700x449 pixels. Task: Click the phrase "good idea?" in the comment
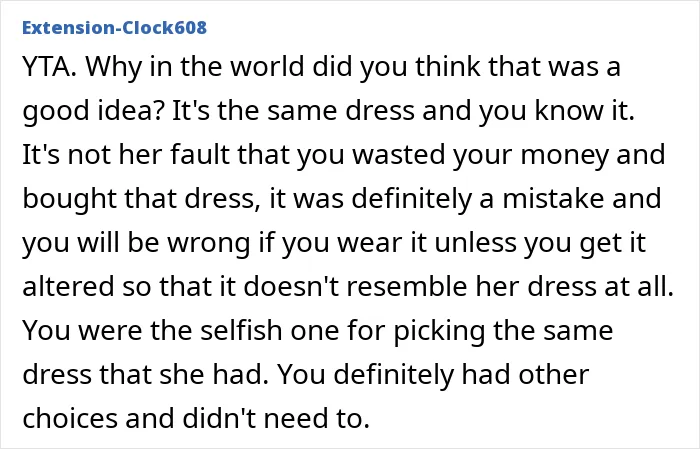coord(93,111)
